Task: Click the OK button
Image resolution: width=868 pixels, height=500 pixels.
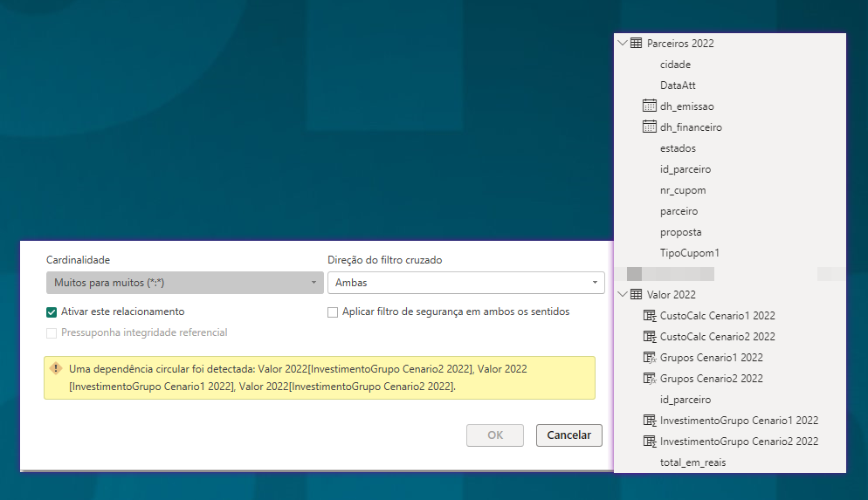Action: [x=495, y=435]
